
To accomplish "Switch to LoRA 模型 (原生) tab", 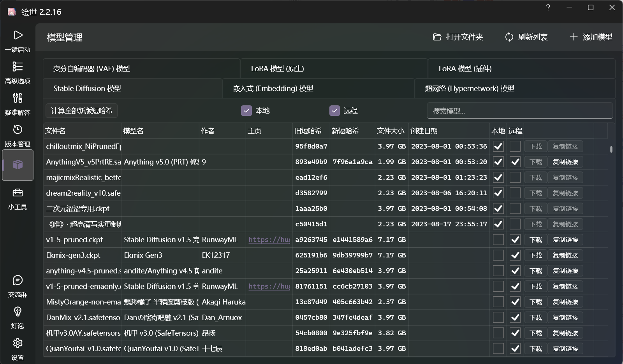I will click(x=334, y=68).
